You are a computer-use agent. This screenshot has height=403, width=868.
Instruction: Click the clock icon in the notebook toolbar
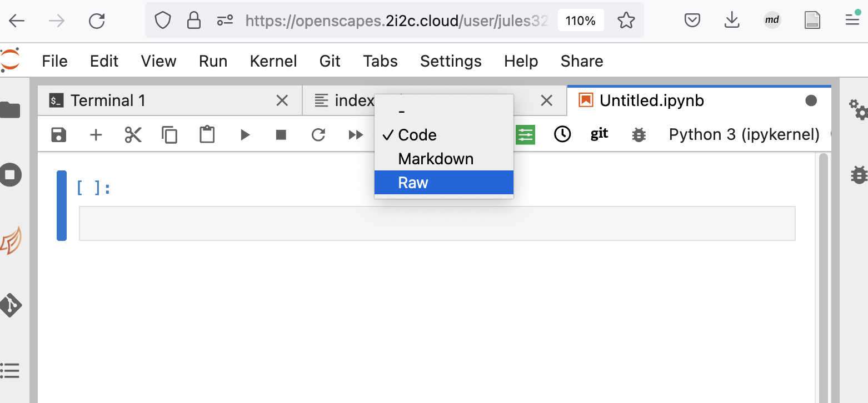tap(562, 134)
